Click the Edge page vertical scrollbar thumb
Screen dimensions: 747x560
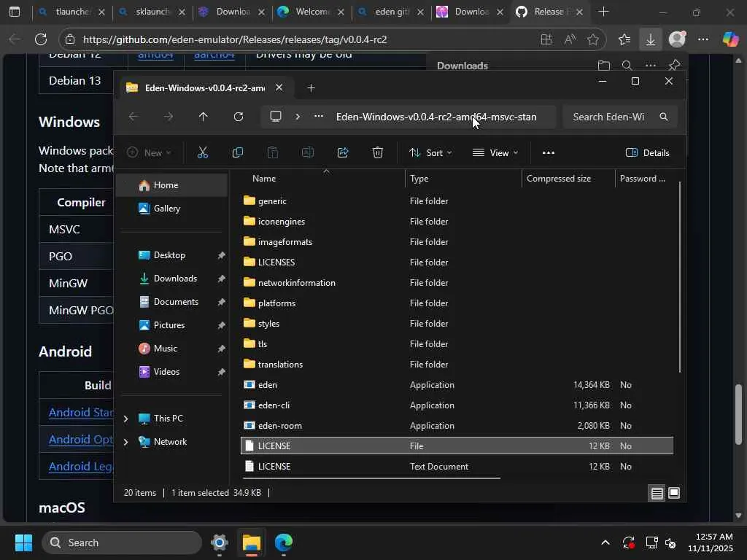tap(738, 414)
